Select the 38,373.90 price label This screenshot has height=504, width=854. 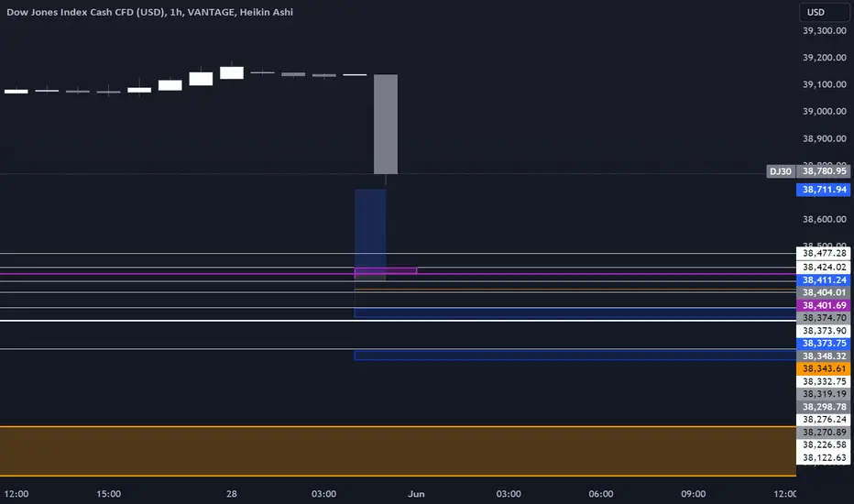pos(824,331)
